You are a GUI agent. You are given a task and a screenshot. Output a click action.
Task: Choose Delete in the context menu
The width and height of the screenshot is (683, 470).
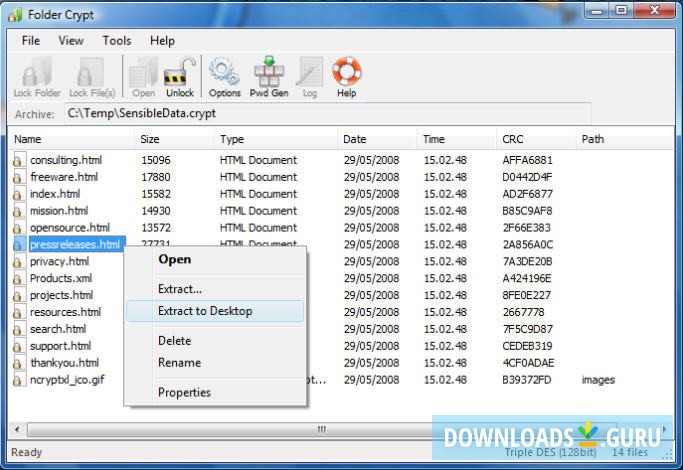[x=215, y=341]
